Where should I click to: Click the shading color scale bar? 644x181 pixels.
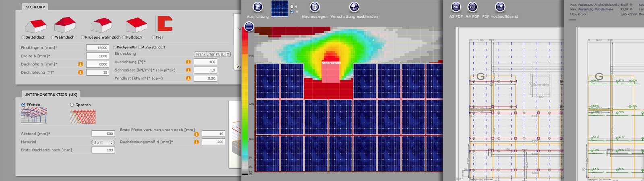coord(245,101)
